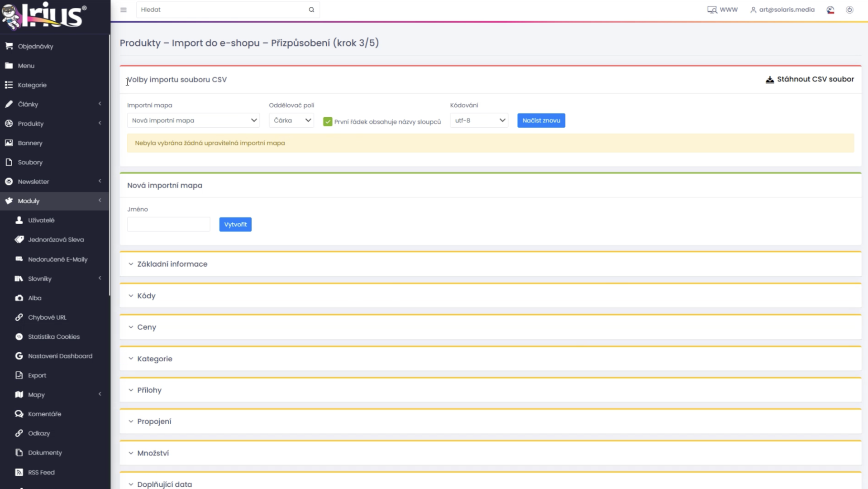This screenshot has height=489, width=868.
Task: Click the Dokumenty icon in sidebar
Action: tap(19, 452)
